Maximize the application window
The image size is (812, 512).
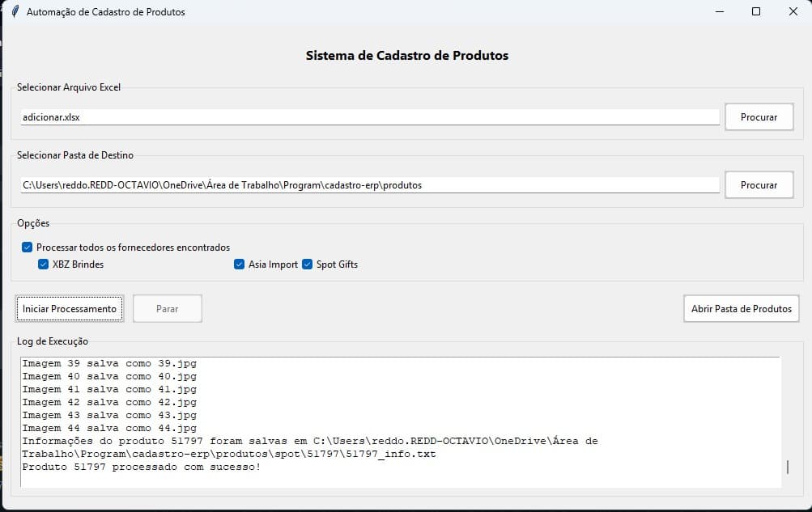click(756, 12)
